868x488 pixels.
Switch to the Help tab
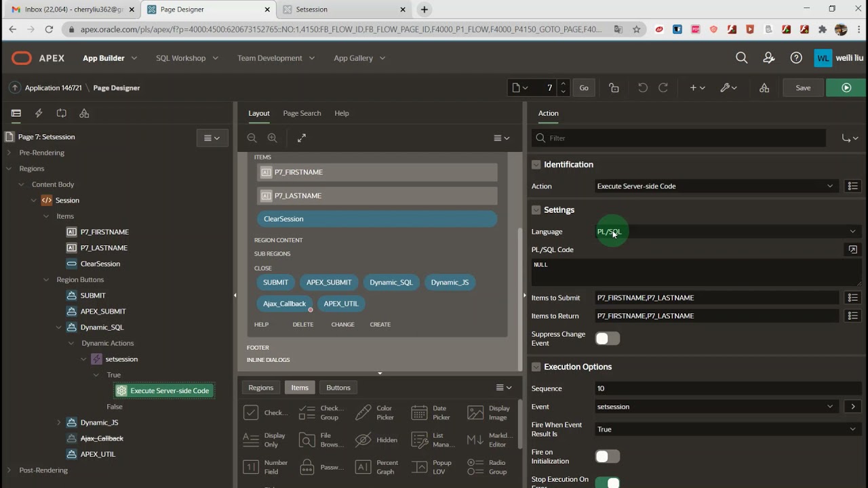click(x=342, y=113)
